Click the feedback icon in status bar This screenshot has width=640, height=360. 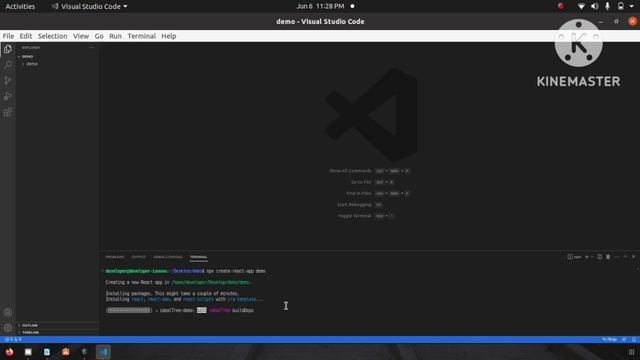[624, 339]
